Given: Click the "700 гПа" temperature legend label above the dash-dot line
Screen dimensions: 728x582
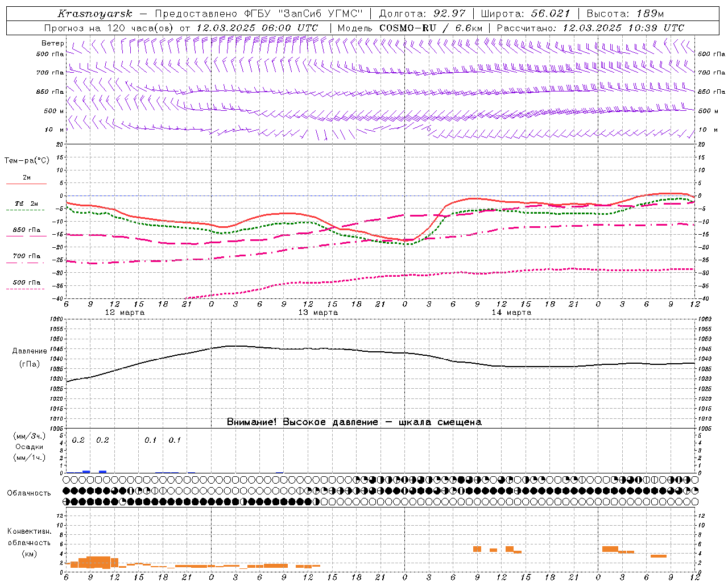Looking at the screenshot, I should coord(27,256).
